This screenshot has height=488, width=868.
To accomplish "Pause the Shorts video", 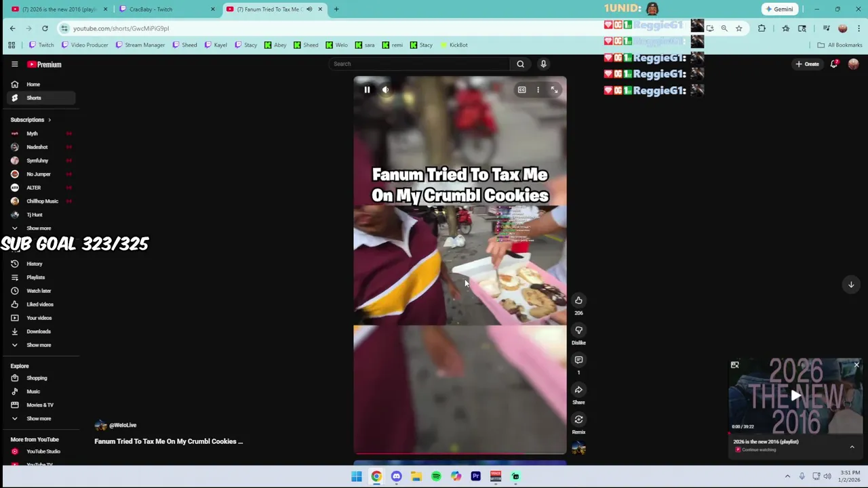I will [367, 89].
